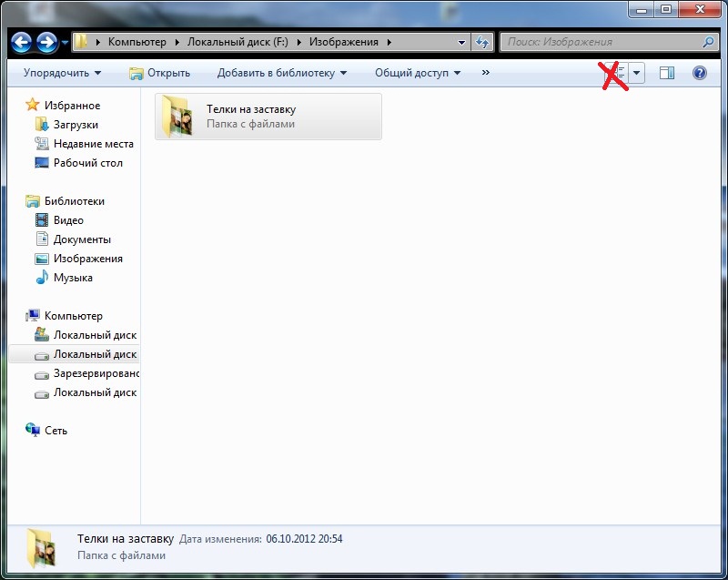This screenshot has height=580, width=728.
Task: Open the Документы library
Action: (82, 239)
